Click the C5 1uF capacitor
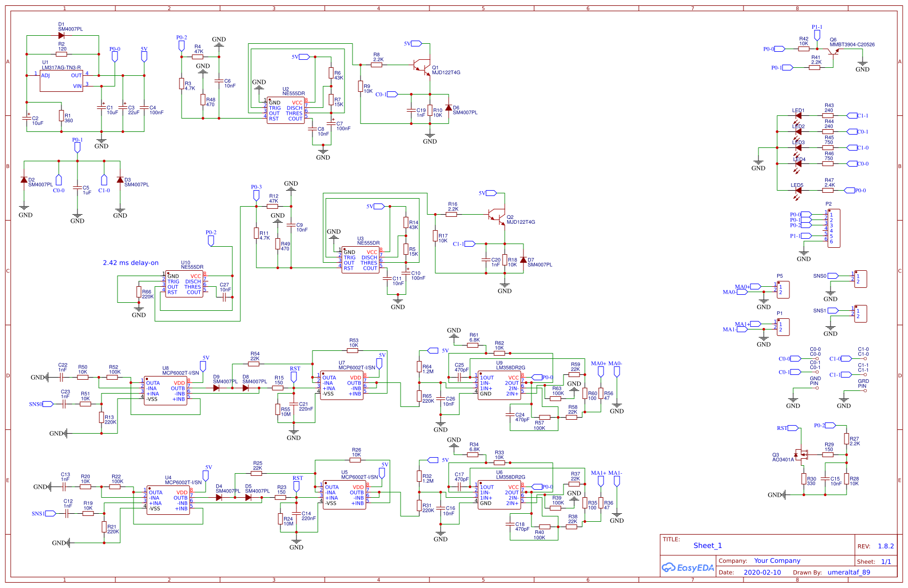Image resolution: width=908 pixels, height=588 pixels. (77, 188)
